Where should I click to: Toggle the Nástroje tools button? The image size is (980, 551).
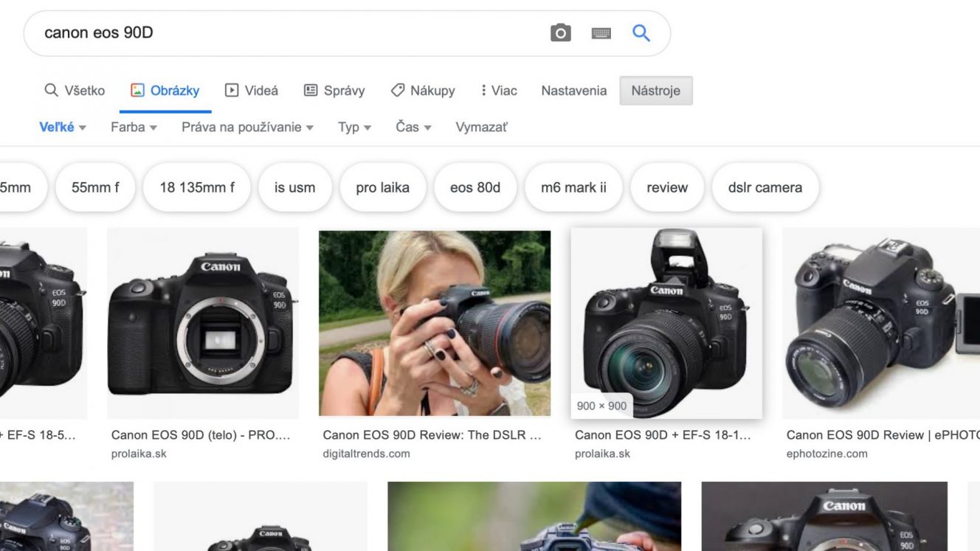(x=656, y=91)
